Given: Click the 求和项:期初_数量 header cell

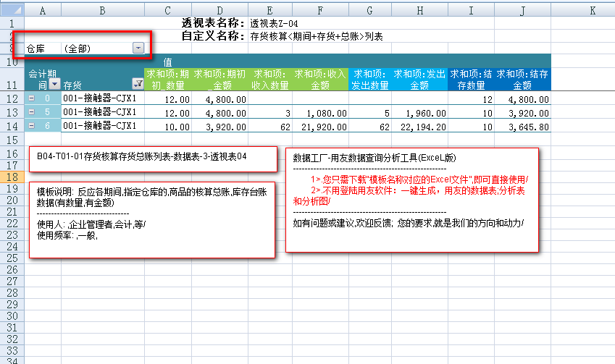Looking at the screenshot, I should click(x=168, y=80).
